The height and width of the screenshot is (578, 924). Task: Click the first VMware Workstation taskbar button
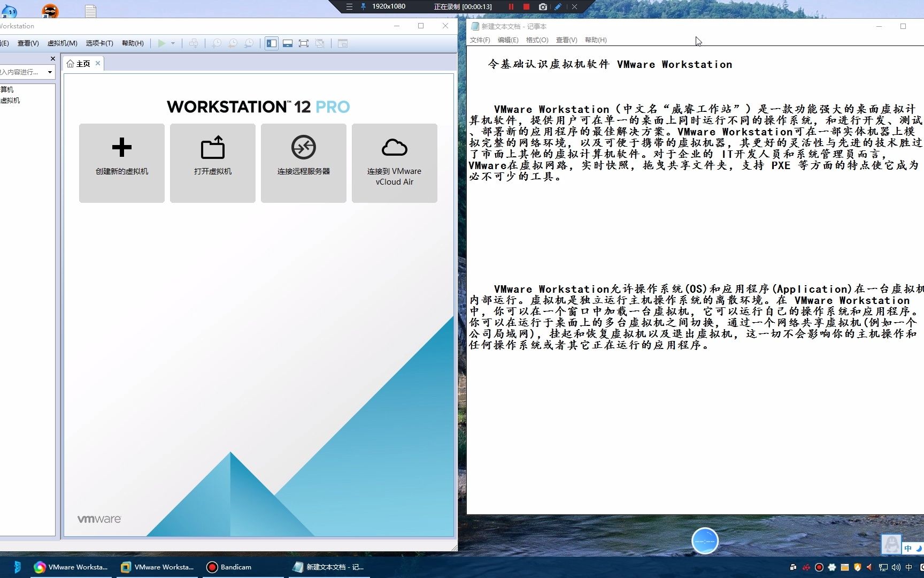[71, 567]
